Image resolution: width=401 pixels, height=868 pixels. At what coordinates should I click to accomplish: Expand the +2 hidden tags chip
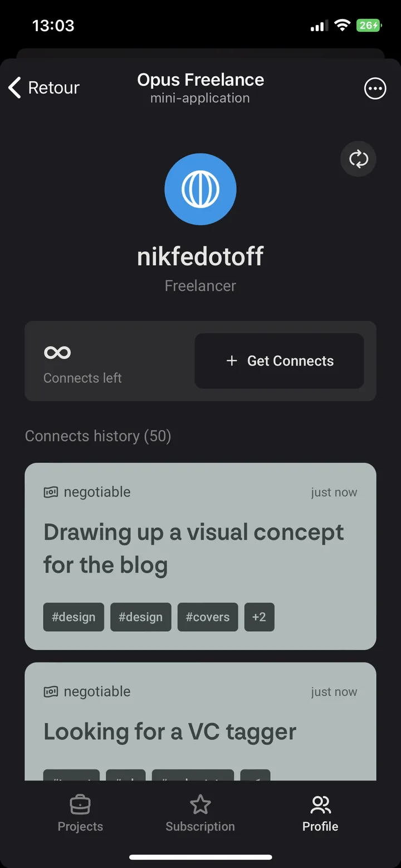(x=259, y=617)
